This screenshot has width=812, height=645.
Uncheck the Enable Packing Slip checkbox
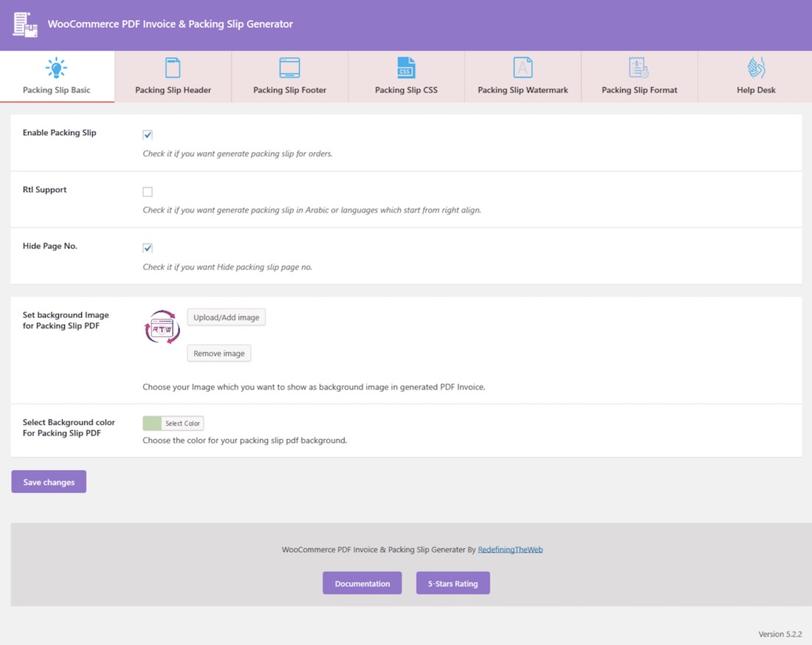(x=148, y=134)
